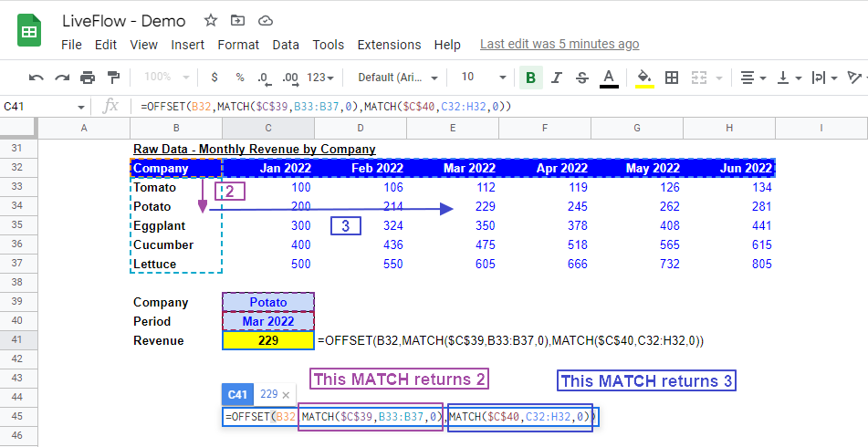Screen dimensions: 868x447
Task: Format as currency with dollar icon
Action: point(214,78)
